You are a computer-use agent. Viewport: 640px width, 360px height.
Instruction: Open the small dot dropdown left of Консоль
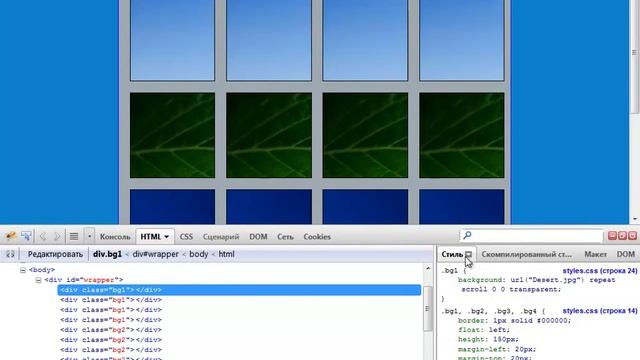pyautogui.click(x=89, y=236)
